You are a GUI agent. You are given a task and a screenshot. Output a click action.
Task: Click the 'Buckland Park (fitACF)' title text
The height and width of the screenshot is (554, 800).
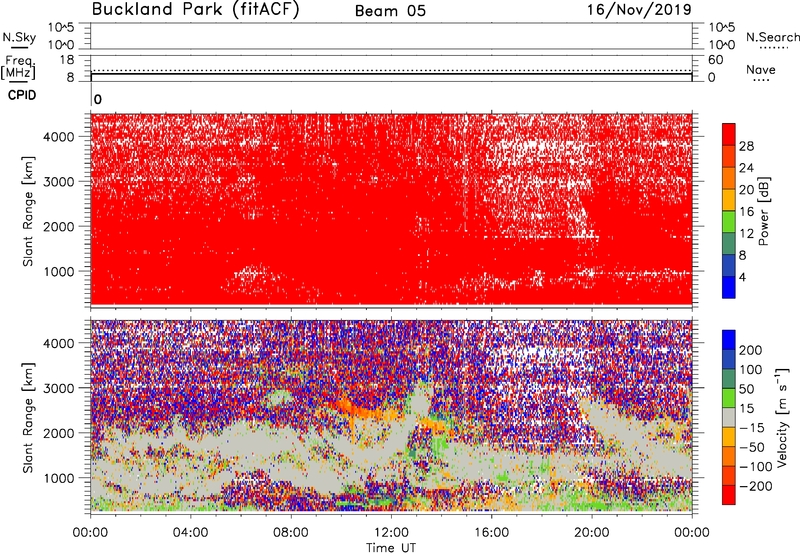pos(195,10)
